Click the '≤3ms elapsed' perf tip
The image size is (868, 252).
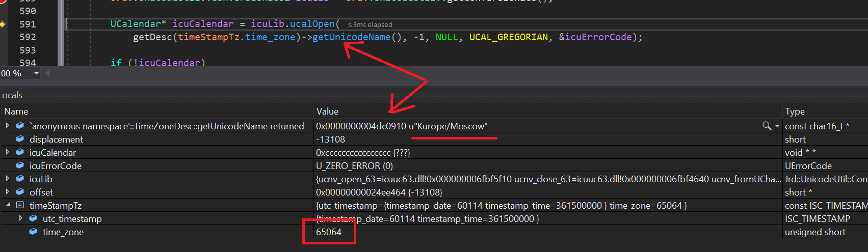pos(370,24)
